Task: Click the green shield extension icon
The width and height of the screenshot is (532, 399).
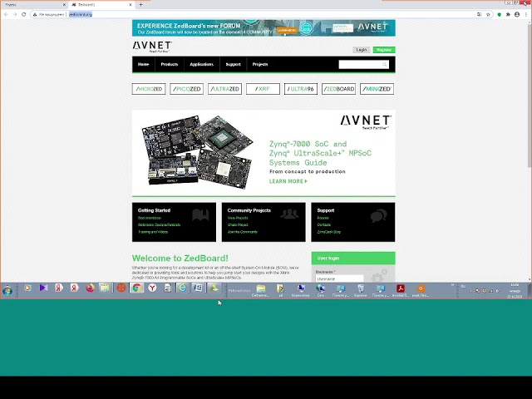Action: [x=499, y=14]
